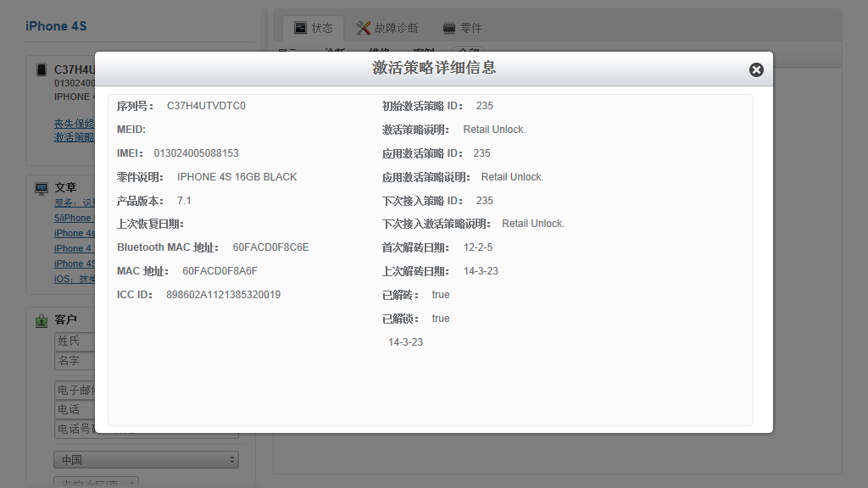Click the 235 value beside 初始激活策略 ID
This screenshot has width=868, height=488.
(x=484, y=106)
